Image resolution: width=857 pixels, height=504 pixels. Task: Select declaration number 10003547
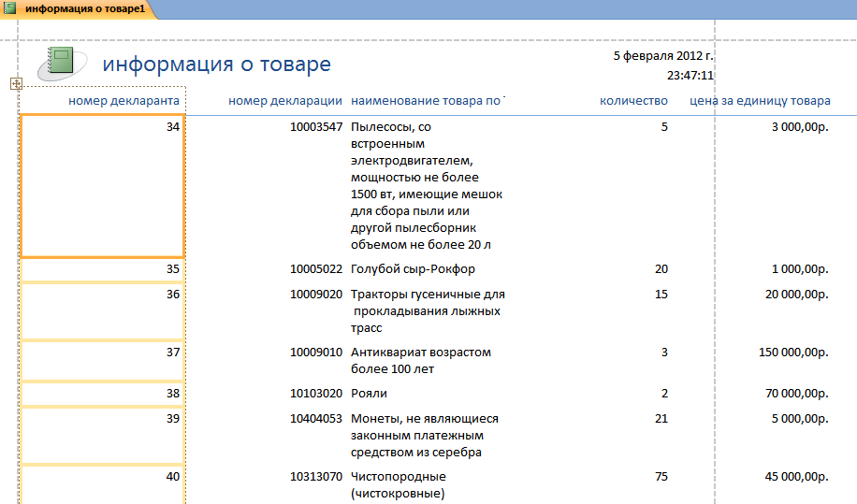point(316,126)
